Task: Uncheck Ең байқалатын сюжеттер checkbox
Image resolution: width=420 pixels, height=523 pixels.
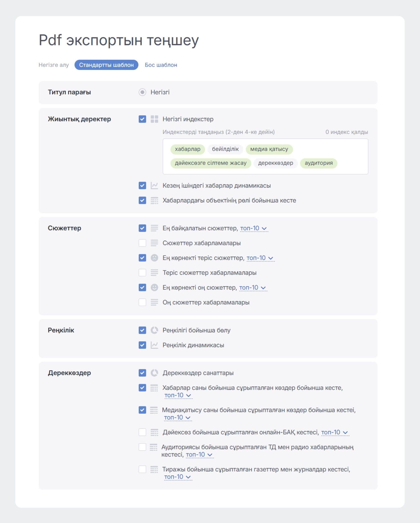Action: coord(142,228)
